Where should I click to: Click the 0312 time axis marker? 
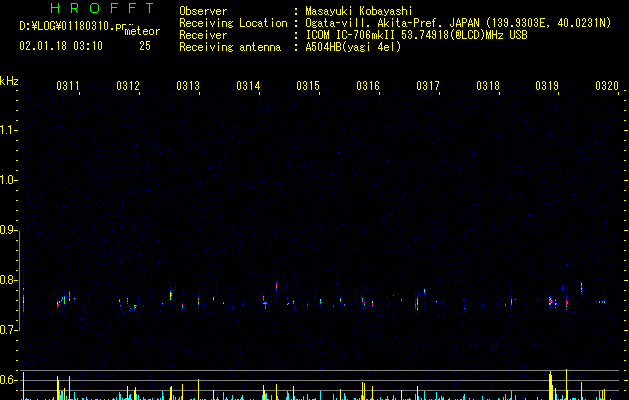128,85
